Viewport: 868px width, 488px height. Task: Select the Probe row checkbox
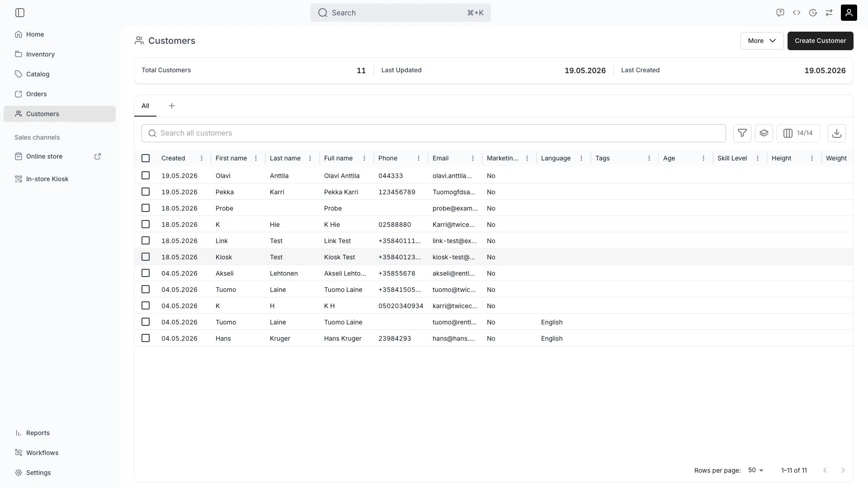pyautogui.click(x=146, y=208)
